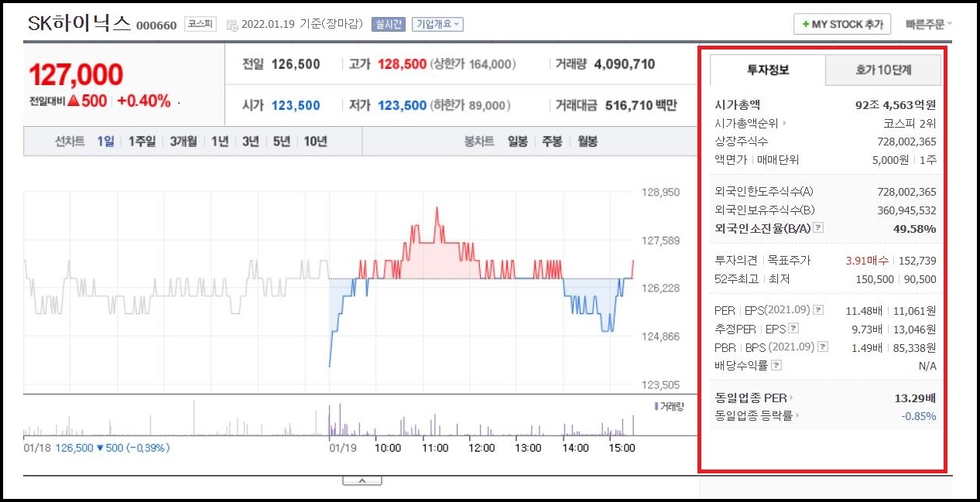Click the -0.85% sector change value

tap(918, 416)
